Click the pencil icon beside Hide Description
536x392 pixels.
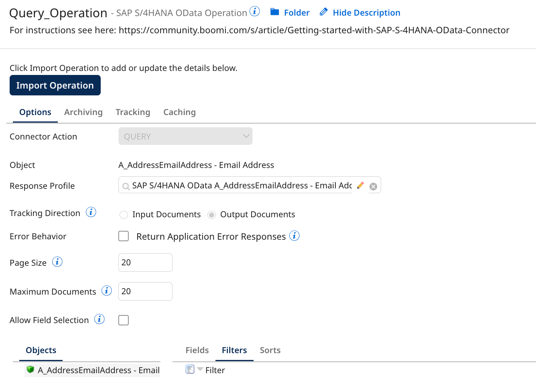(323, 12)
